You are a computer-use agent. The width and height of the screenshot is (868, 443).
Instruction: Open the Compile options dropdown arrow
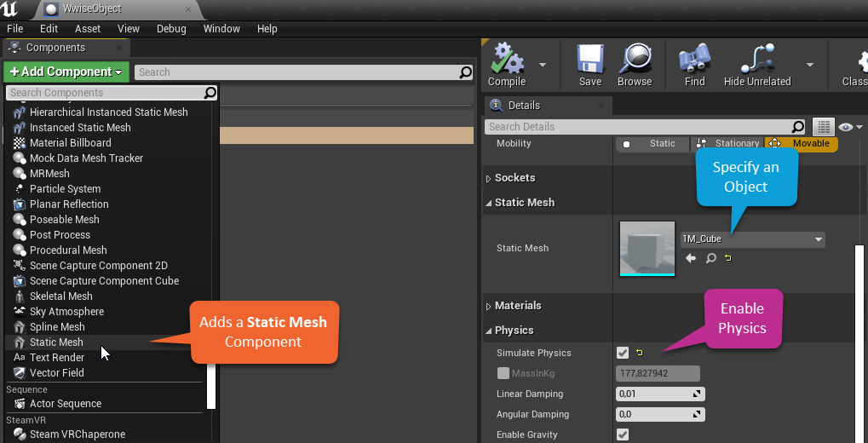(x=543, y=65)
